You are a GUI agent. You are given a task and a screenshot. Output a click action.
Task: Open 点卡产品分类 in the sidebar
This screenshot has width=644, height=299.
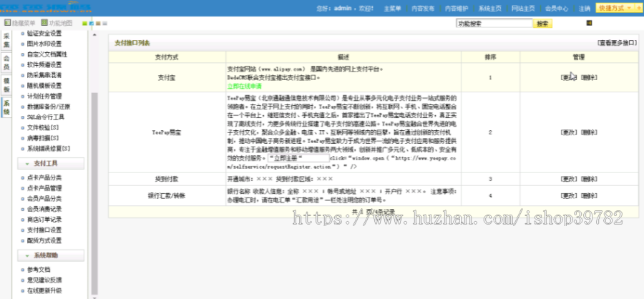coord(44,177)
